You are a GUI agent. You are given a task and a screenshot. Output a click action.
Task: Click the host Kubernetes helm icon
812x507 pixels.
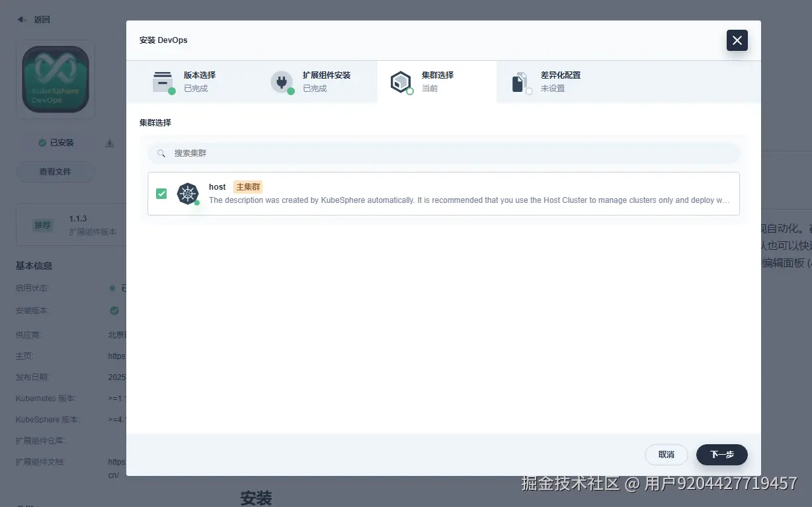click(188, 194)
